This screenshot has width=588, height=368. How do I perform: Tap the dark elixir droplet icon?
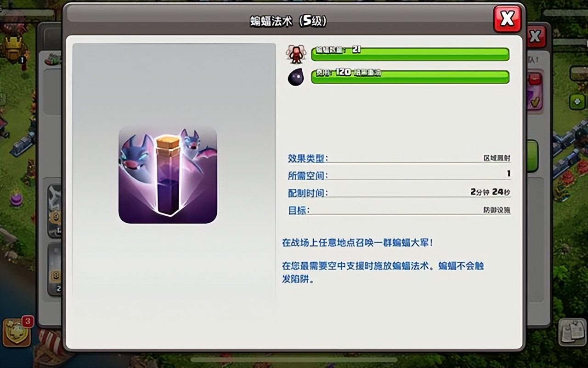pos(295,77)
